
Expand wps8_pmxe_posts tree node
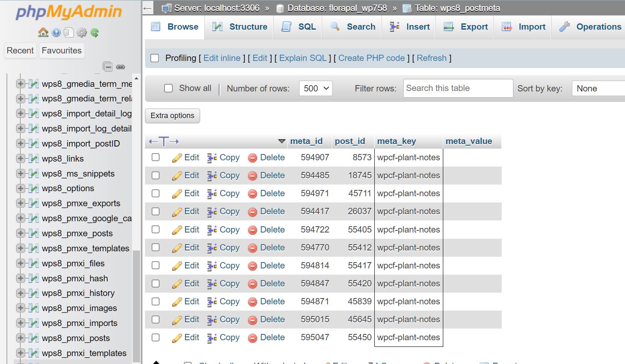(x=20, y=233)
